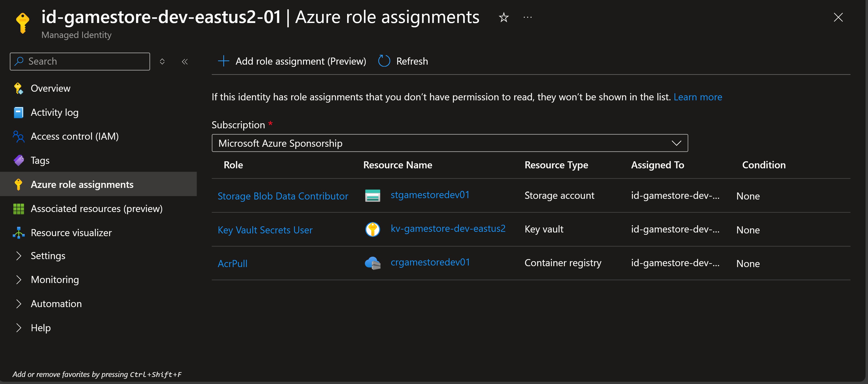This screenshot has width=868, height=384.
Task: Click the Azure role assignments key icon
Action: [x=18, y=184]
